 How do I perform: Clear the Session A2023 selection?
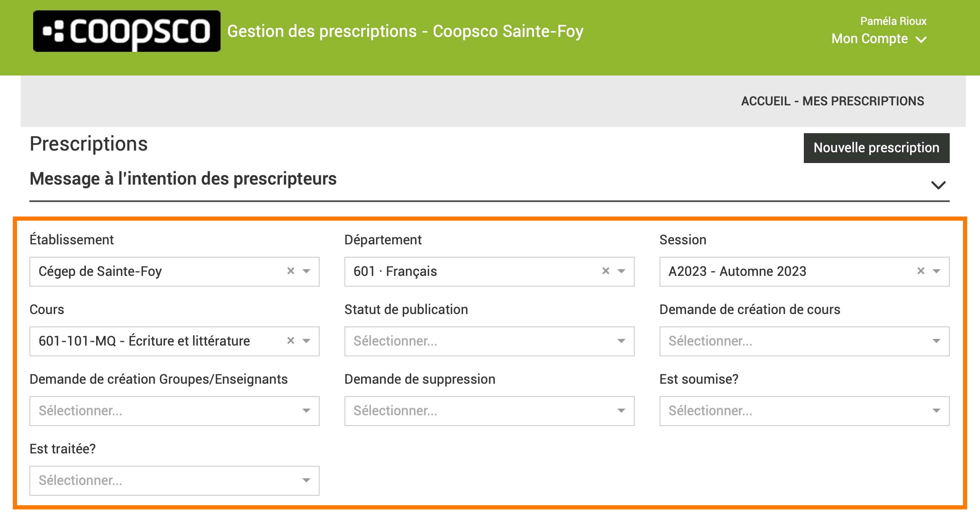tap(921, 271)
